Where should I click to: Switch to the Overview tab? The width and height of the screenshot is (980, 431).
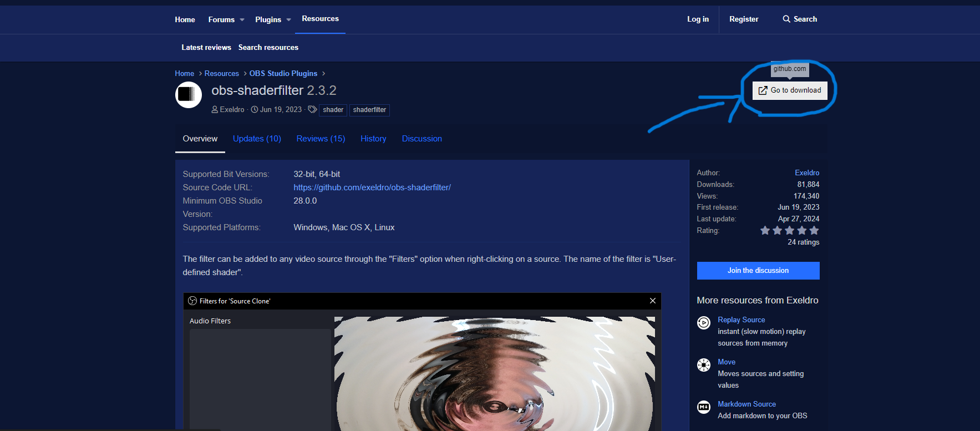[x=200, y=139]
